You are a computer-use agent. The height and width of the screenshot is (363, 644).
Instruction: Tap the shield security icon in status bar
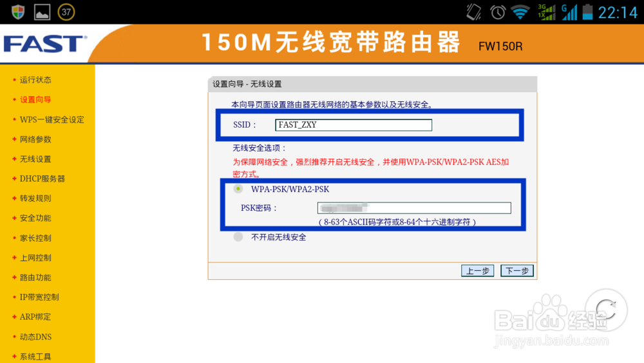(x=17, y=12)
